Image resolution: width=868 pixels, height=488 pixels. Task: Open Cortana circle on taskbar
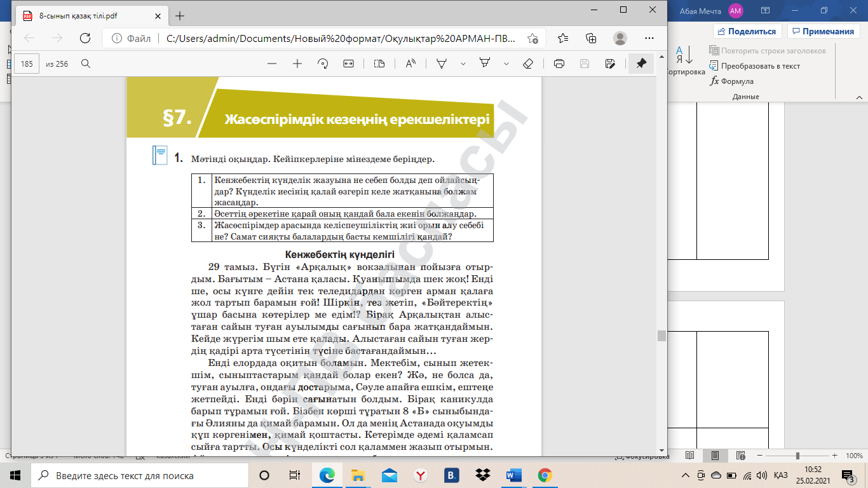pyautogui.click(x=264, y=475)
